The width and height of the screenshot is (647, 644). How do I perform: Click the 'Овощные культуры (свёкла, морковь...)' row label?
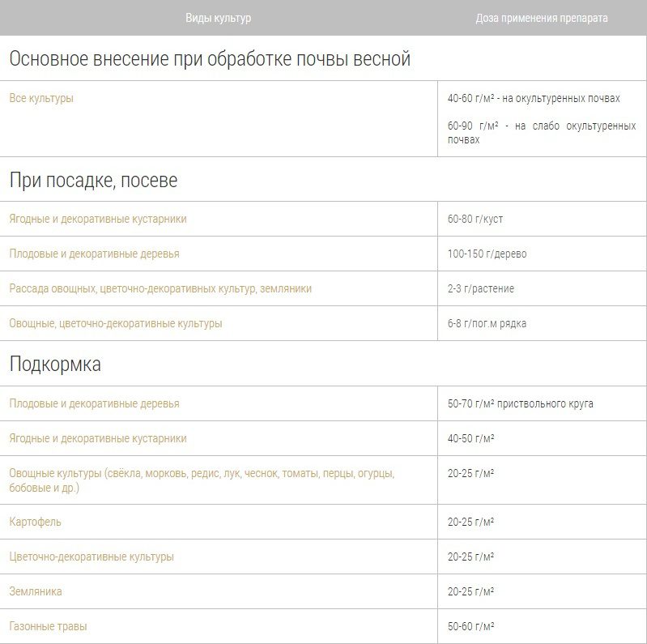[x=201, y=480]
